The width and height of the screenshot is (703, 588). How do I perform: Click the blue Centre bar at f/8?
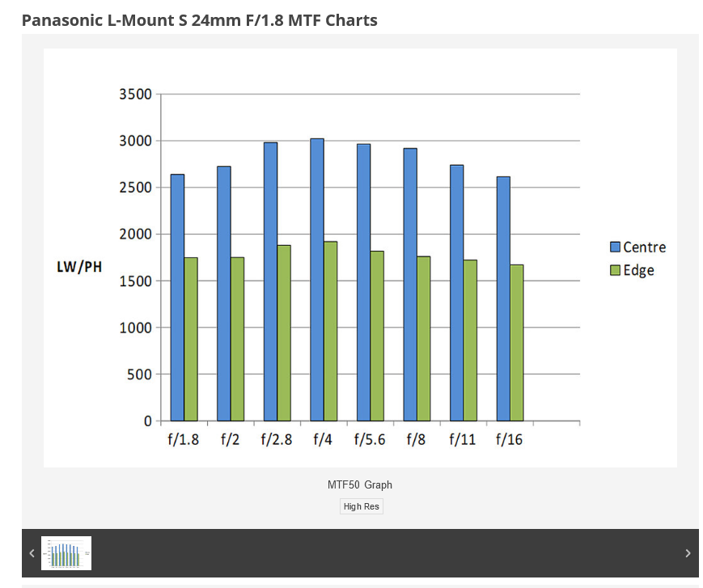coord(410,285)
